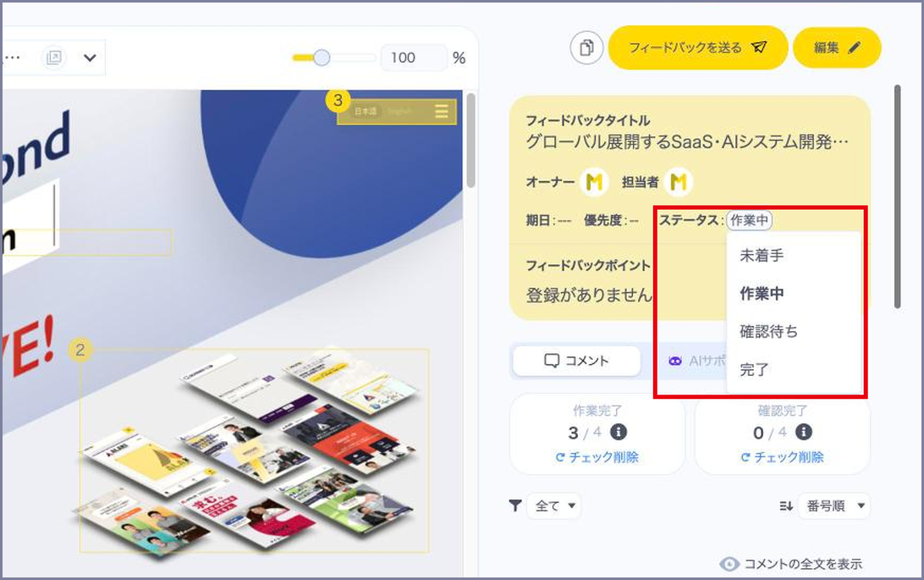Open the 全て filter dropdown
The height and width of the screenshot is (580, 924).
click(554, 505)
